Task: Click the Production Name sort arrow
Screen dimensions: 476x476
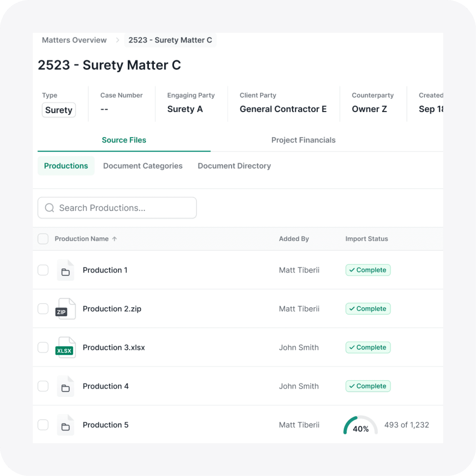Action: click(x=114, y=239)
